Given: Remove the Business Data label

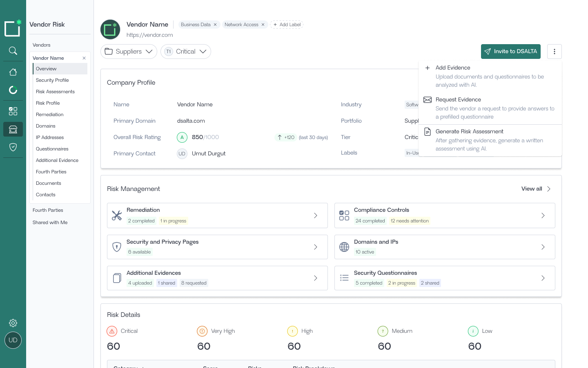Looking at the screenshot, I should (x=215, y=25).
